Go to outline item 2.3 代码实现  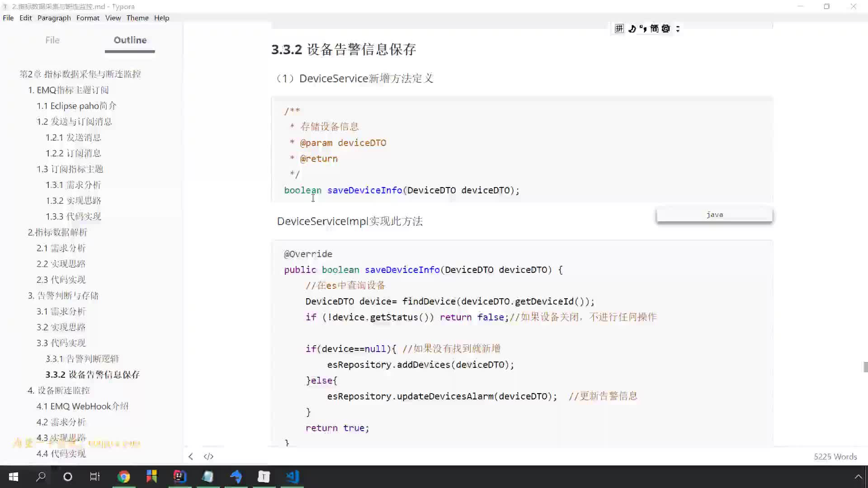pos(61,280)
